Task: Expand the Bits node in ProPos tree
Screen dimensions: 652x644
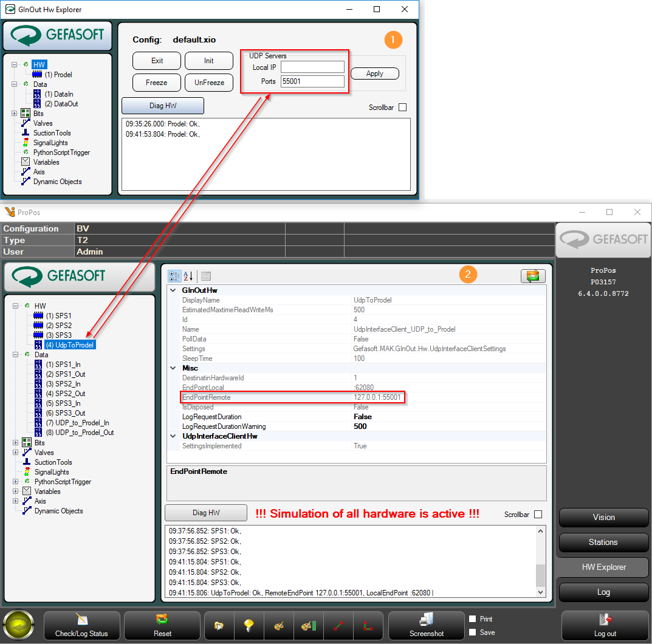Action: (x=15, y=442)
